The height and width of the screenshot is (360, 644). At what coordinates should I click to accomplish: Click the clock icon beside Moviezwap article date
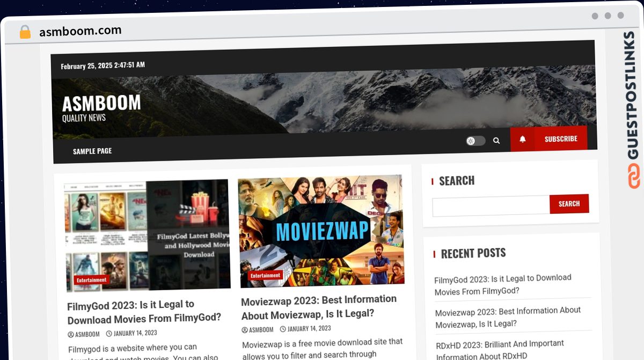tap(283, 329)
